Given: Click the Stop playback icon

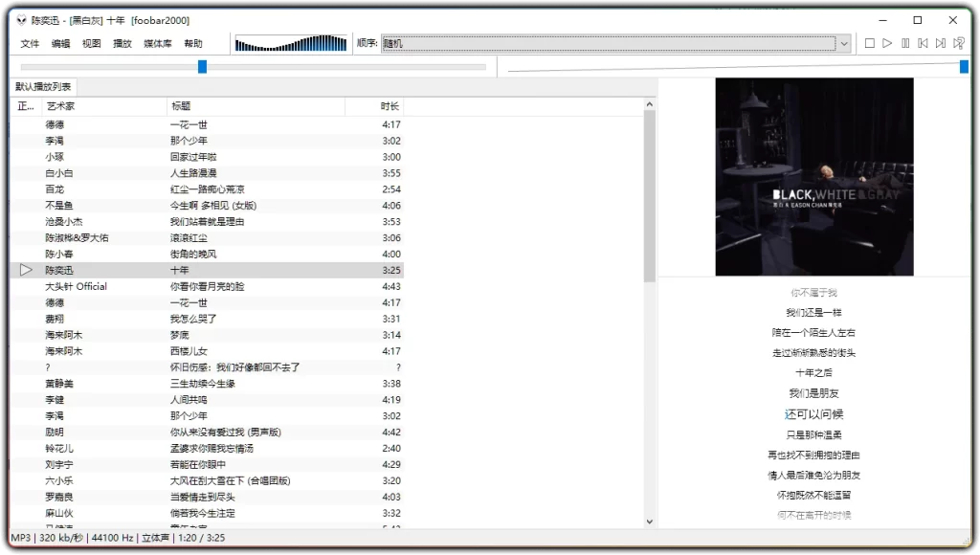Looking at the screenshot, I should tap(869, 43).
